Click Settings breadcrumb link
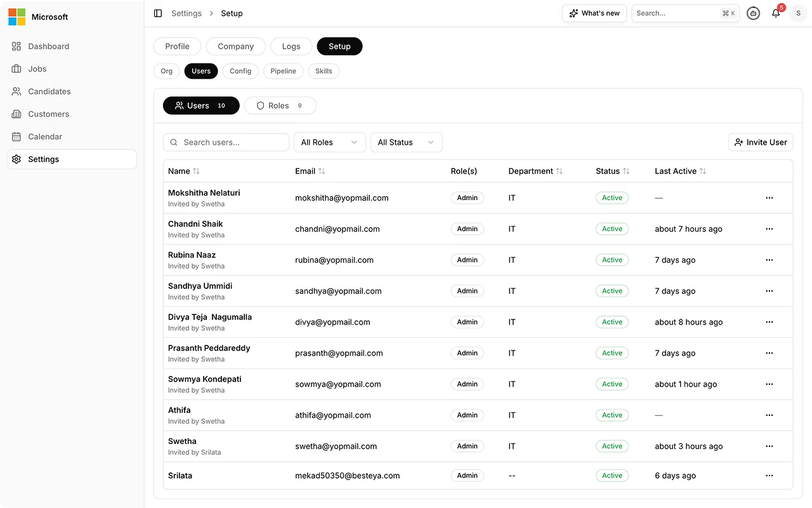 pos(187,13)
